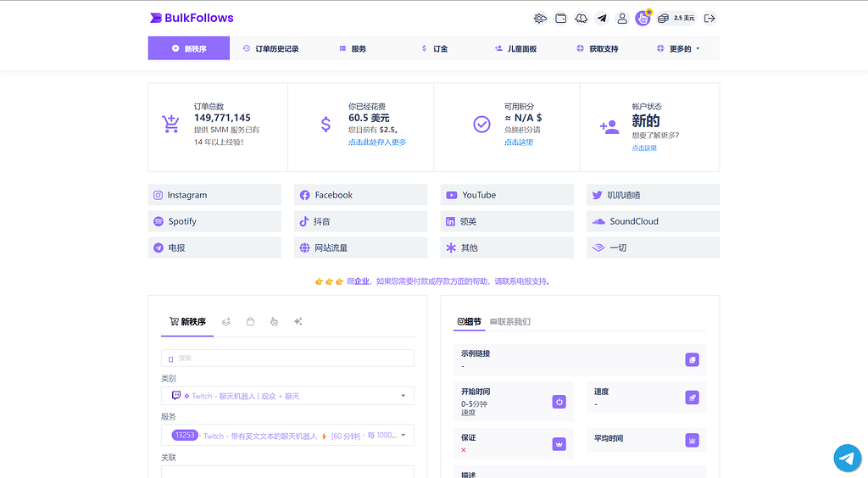The height and width of the screenshot is (478, 868).
Task: Select the 新秩序 menu in navigation bar
Action: click(x=189, y=48)
